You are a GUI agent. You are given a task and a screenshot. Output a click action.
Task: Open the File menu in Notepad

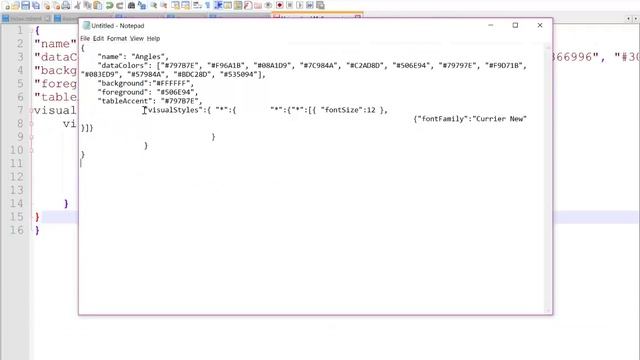(85, 38)
